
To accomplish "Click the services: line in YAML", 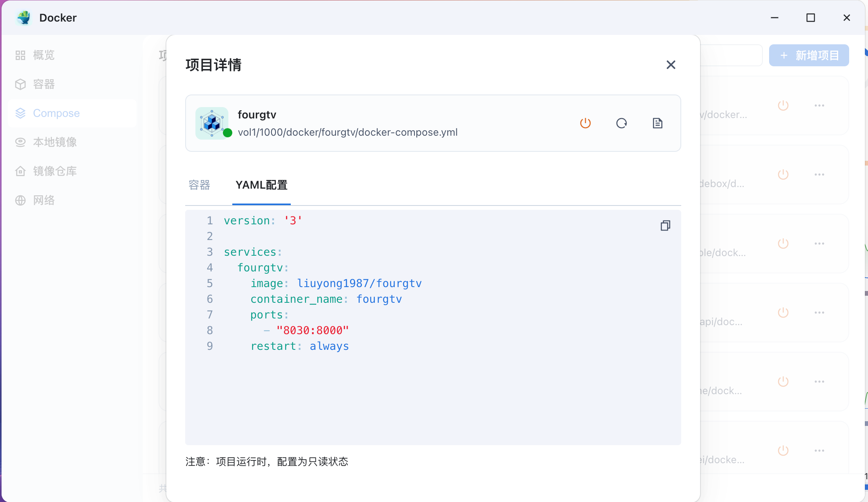I will point(253,252).
